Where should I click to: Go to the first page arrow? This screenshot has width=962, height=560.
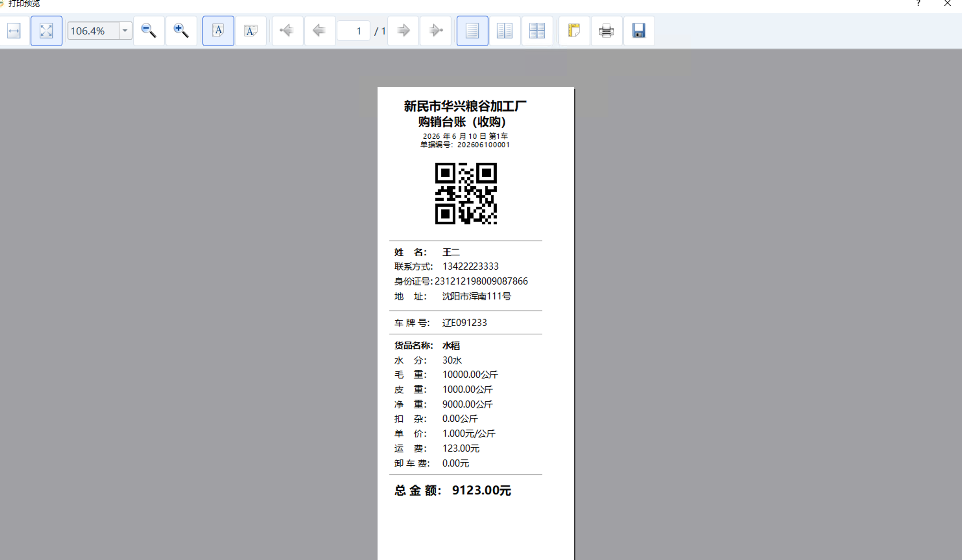pyautogui.click(x=287, y=31)
